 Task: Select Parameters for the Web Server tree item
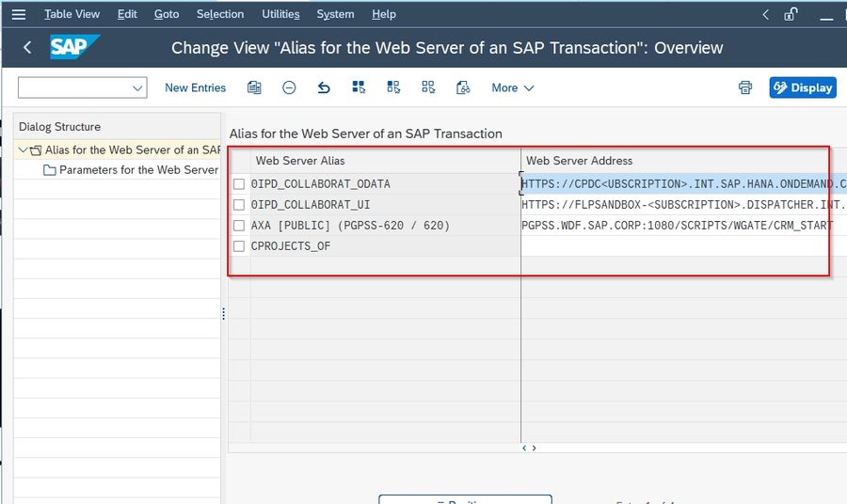[139, 170]
